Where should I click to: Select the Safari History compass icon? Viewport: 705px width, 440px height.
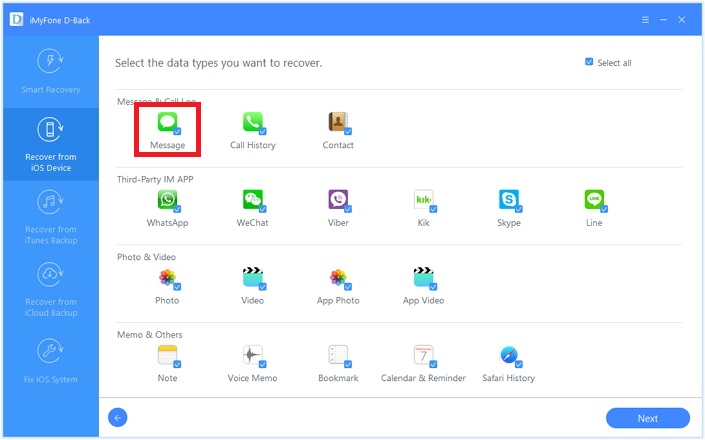click(x=509, y=355)
